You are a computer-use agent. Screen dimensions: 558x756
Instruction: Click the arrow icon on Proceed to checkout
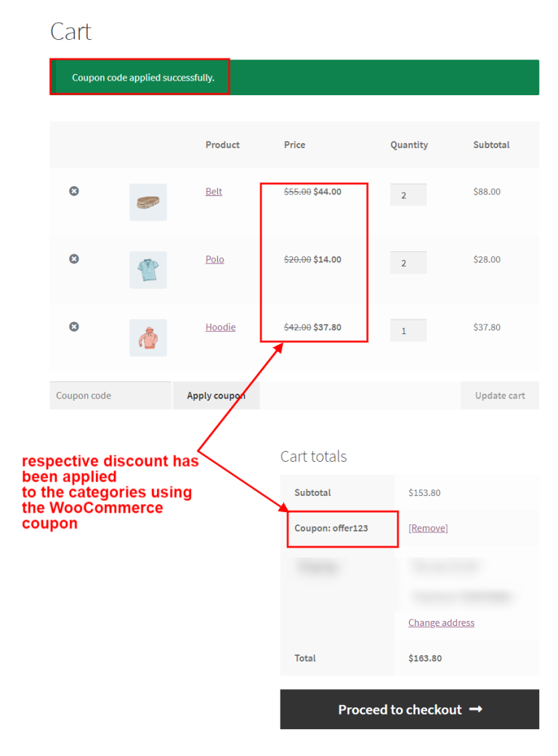pos(477,710)
